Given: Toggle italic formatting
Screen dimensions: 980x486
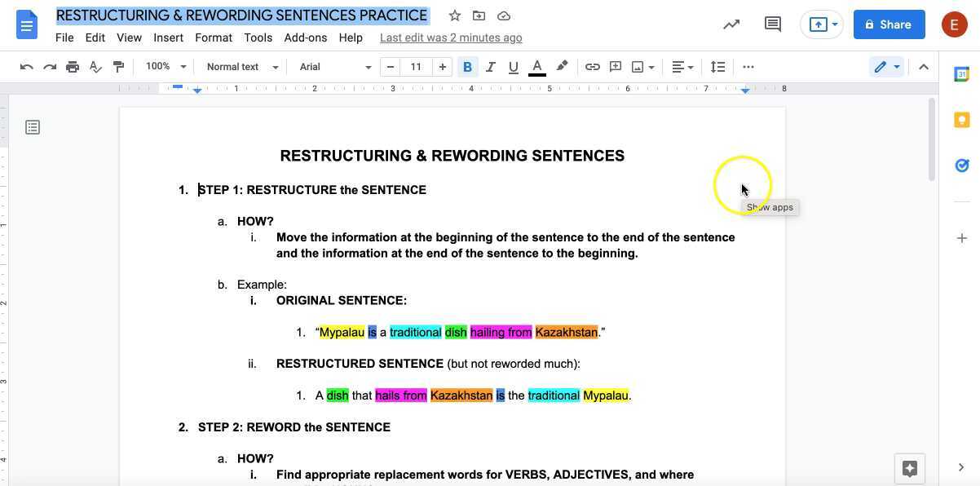Looking at the screenshot, I should coord(490,66).
